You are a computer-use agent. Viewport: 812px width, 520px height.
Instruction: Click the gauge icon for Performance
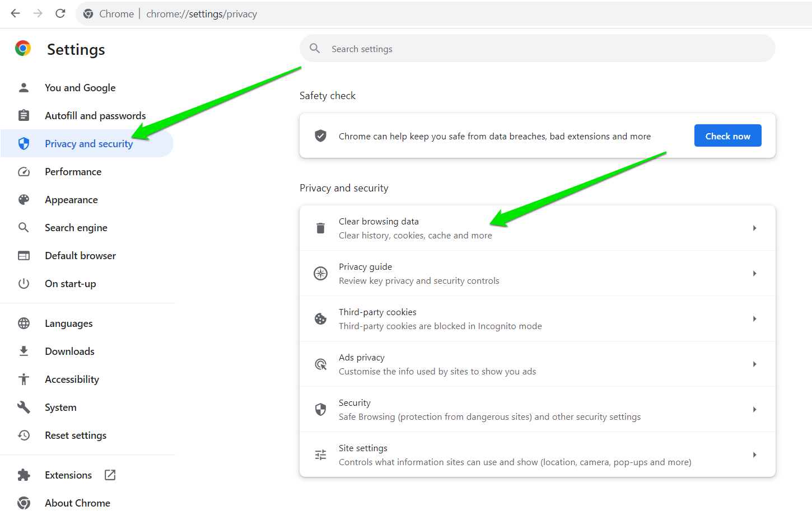(24, 172)
